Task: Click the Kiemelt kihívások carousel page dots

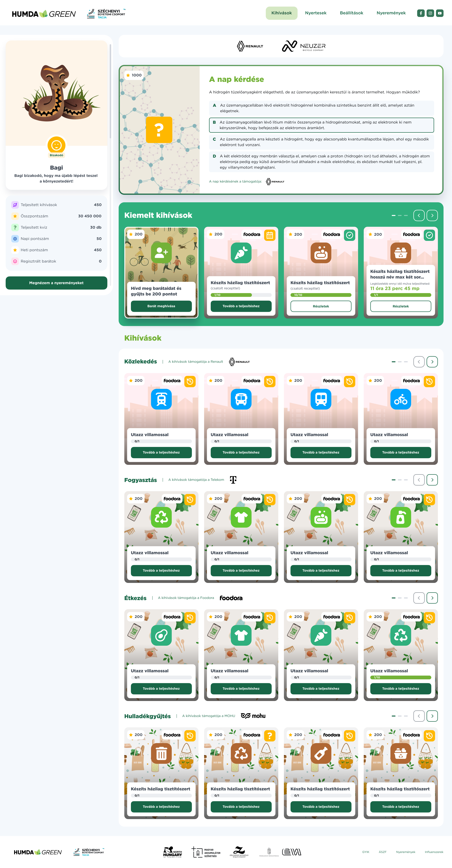Action: pos(400,215)
